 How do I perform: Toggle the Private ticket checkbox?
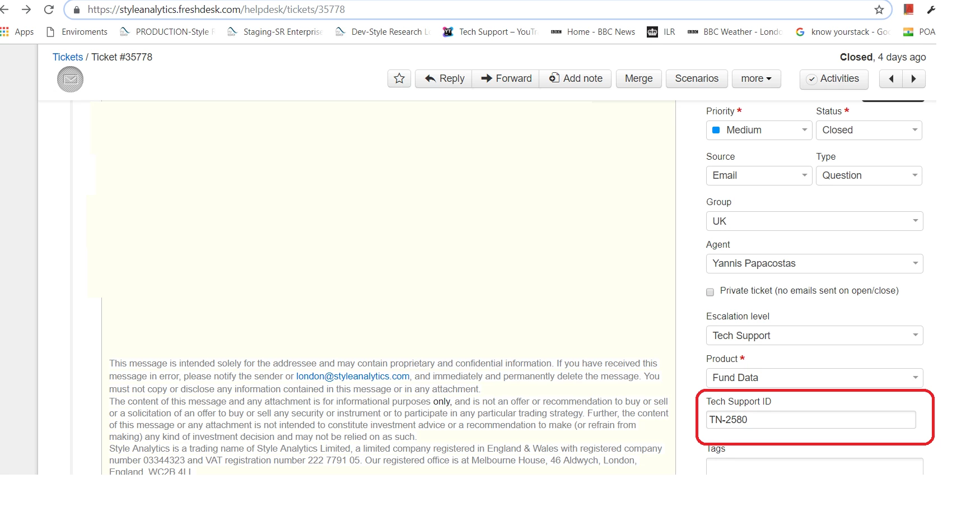pyautogui.click(x=710, y=292)
